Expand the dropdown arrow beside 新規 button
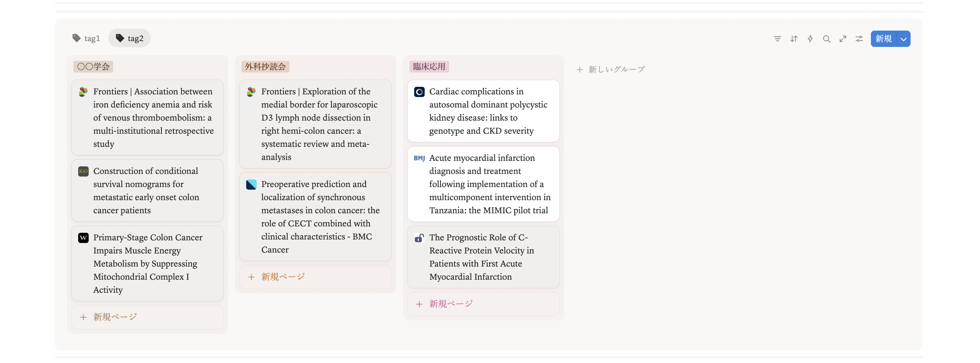 (904, 39)
